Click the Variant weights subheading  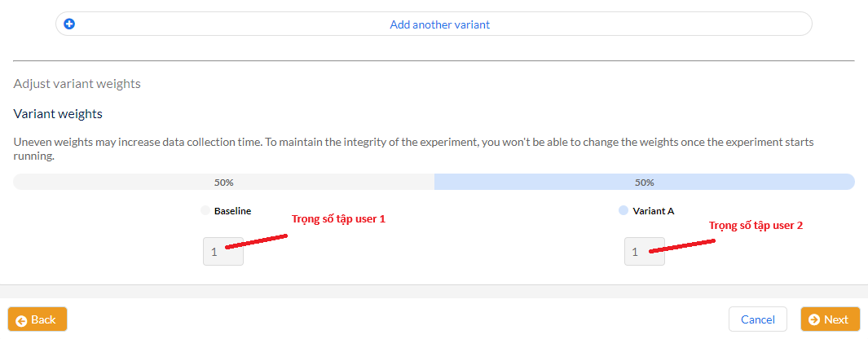[x=58, y=114]
